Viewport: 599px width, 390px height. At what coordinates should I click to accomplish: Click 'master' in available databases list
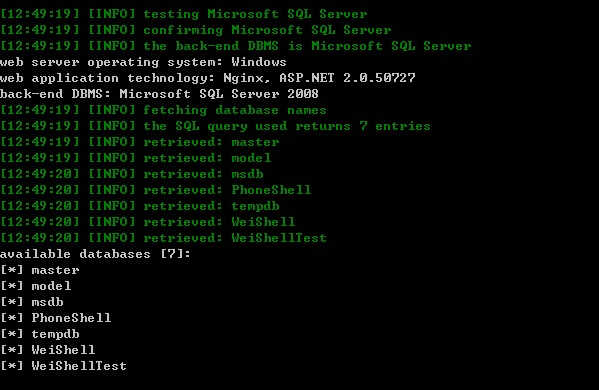[x=56, y=270]
